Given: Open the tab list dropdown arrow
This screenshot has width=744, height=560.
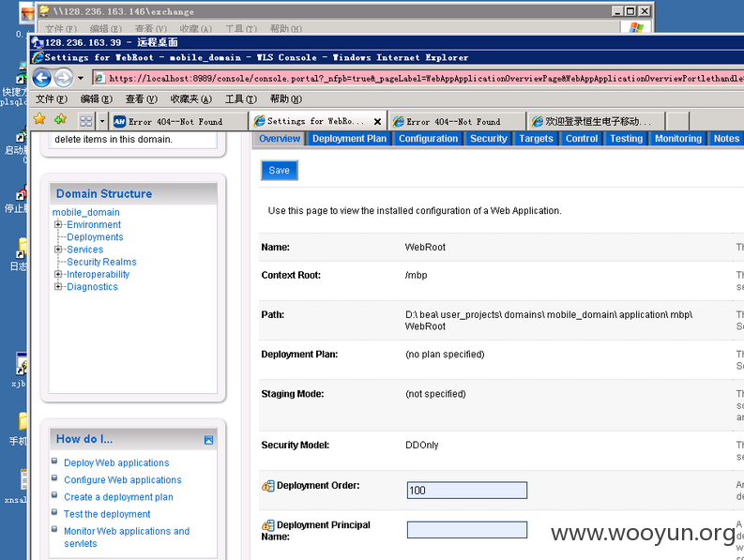Looking at the screenshot, I should [102, 122].
